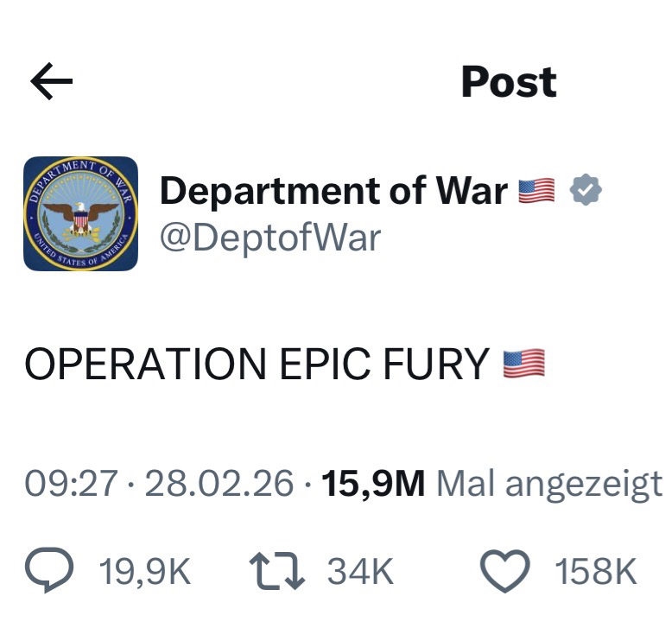Click the 28.02.26 date
This screenshot has height=628, width=672.
pyautogui.click(x=219, y=484)
